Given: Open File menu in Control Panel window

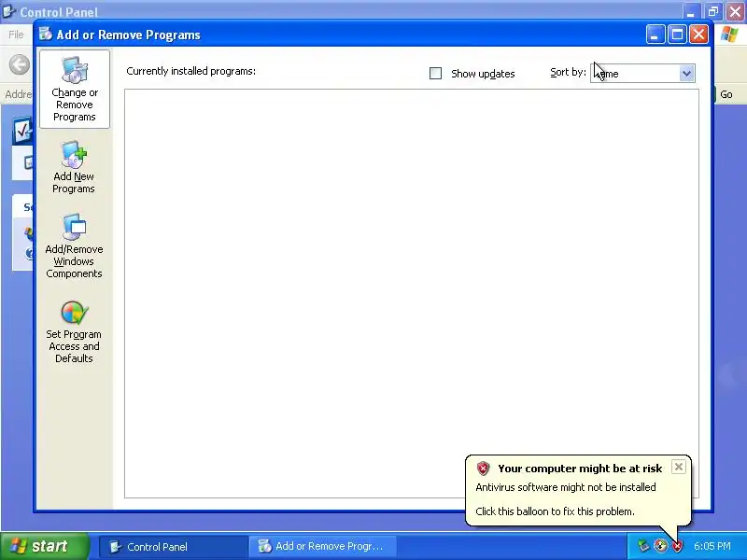Looking at the screenshot, I should 16,35.
